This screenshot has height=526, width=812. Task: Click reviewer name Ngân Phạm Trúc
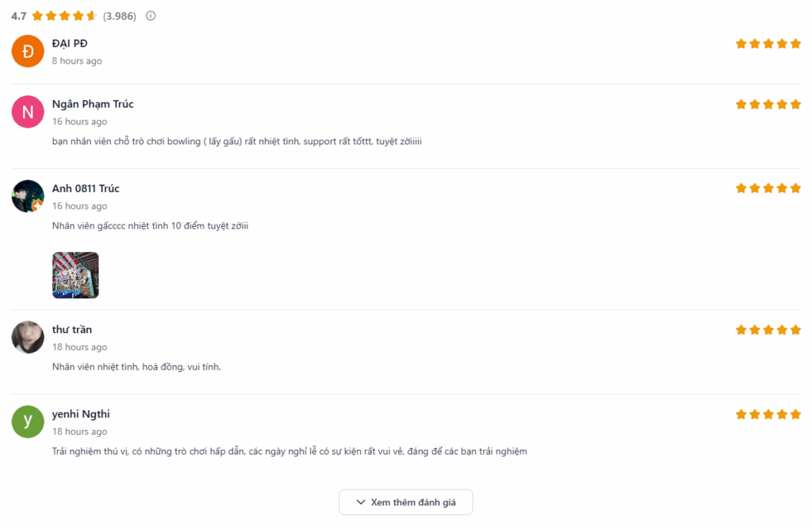pos(93,104)
